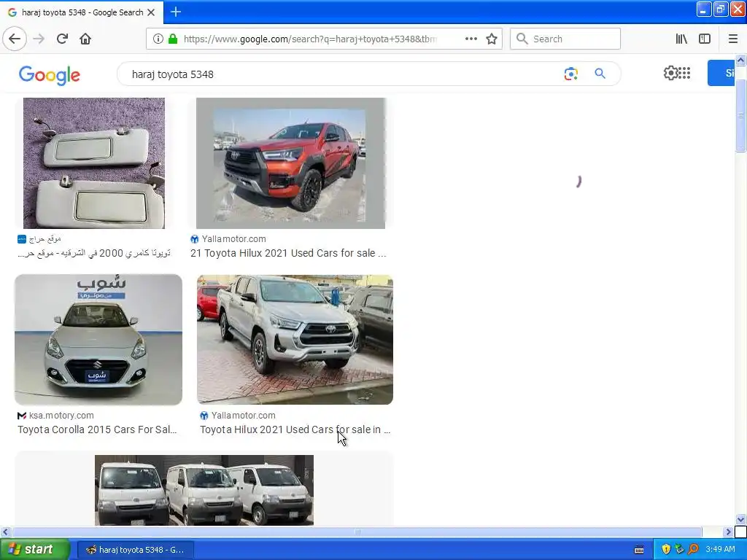Viewport: 747px width, 560px height.
Task: Click the blue Sign in button
Action: (721, 73)
